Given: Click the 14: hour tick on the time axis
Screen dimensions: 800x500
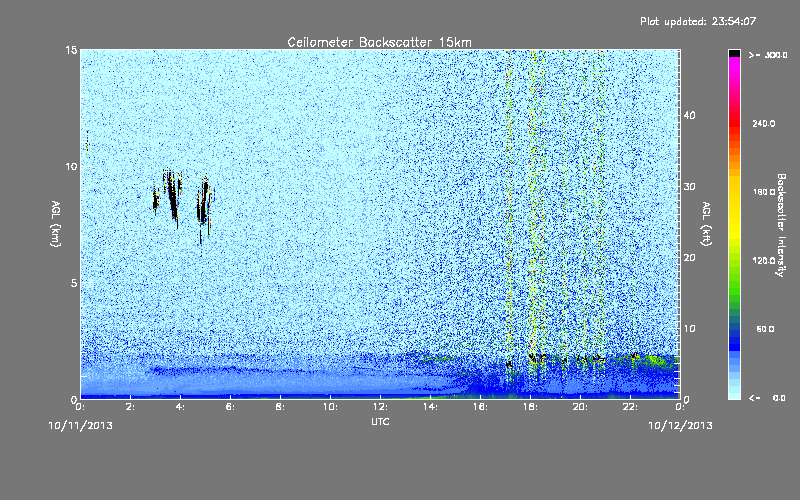Looking at the screenshot, I should [x=430, y=407].
